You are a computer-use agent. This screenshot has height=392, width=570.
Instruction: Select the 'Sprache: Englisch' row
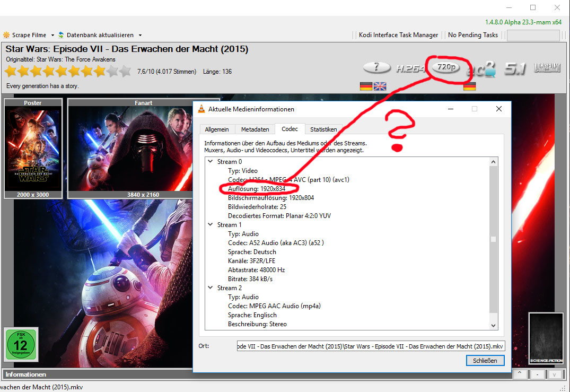click(252, 315)
